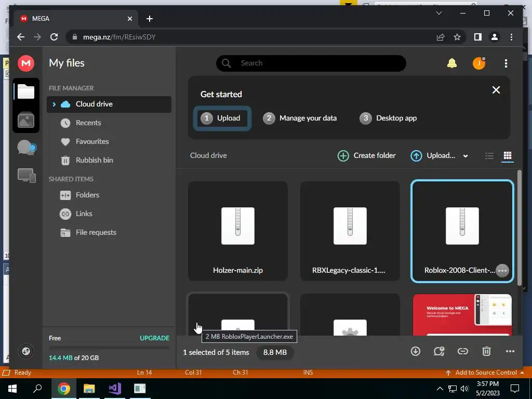Screen dimensions: 532x399
Task: Open a new Chrome tab
Action: (x=150, y=19)
